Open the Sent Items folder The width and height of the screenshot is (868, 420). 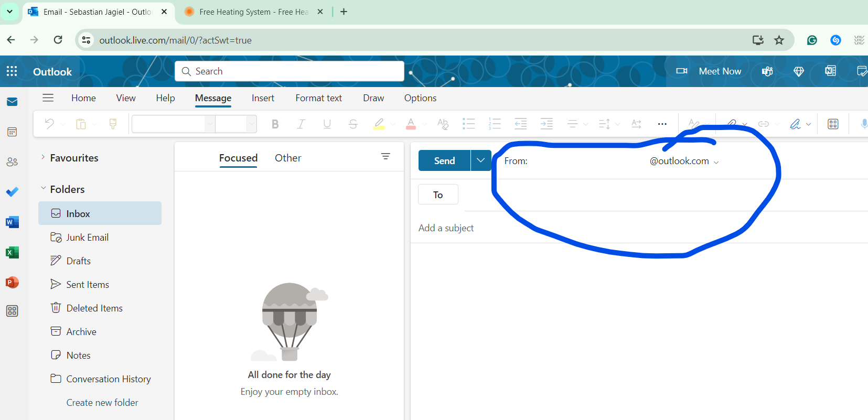[x=100, y=285]
